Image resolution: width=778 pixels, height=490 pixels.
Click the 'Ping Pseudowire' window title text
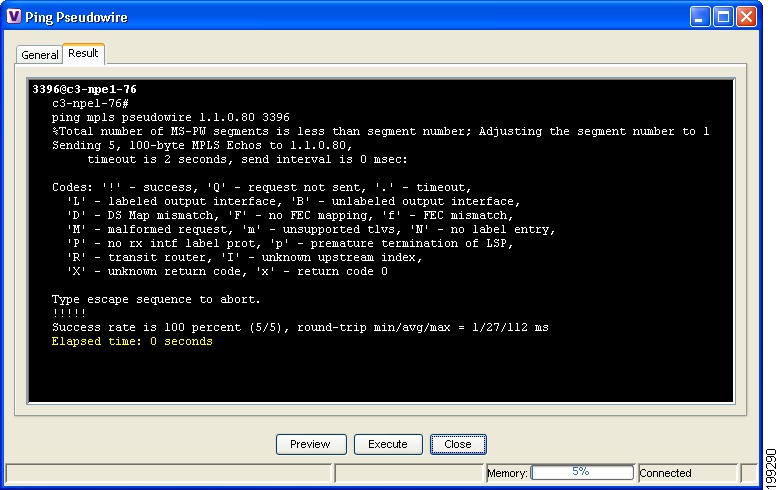76,17
